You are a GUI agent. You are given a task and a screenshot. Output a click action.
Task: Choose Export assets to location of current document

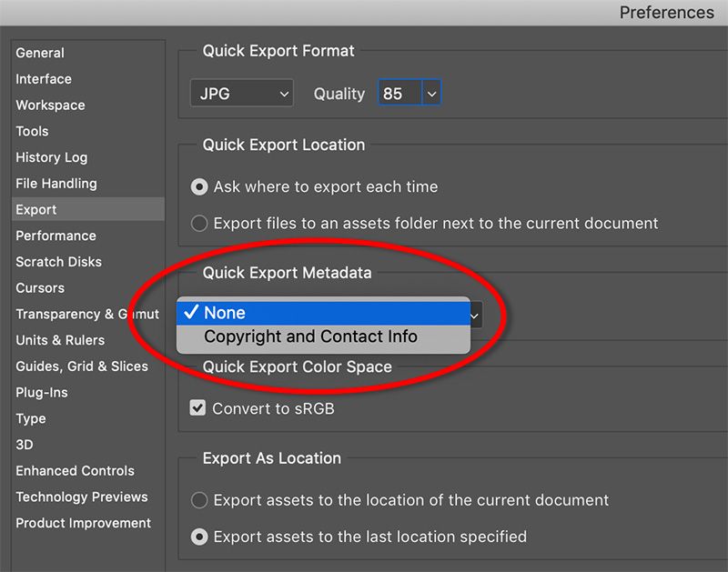(x=198, y=499)
